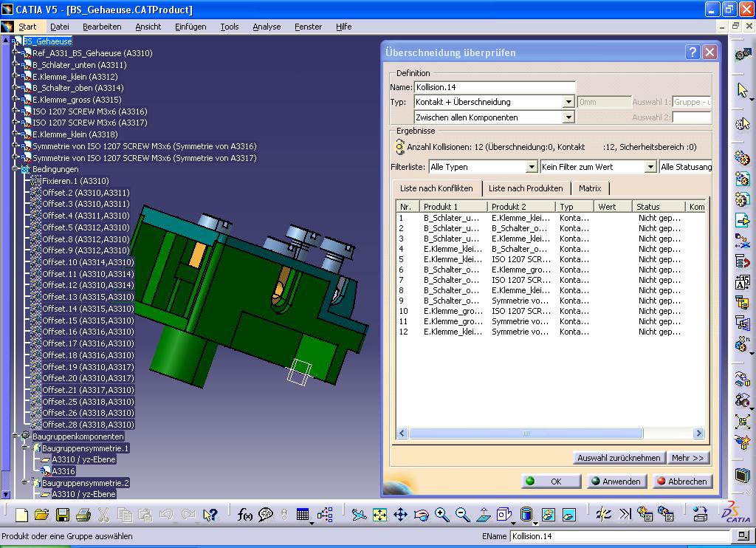Click the Open file folder icon
The image size is (756, 548).
click(41, 516)
